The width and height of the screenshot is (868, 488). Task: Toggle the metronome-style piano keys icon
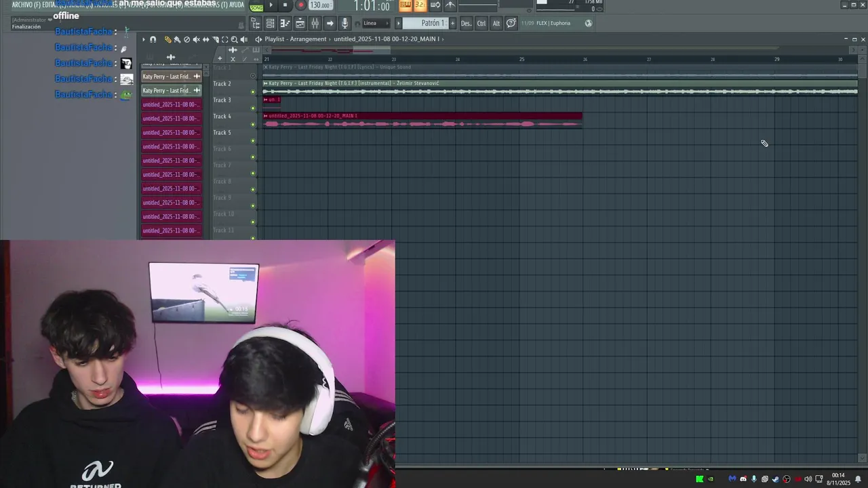pos(406,5)
